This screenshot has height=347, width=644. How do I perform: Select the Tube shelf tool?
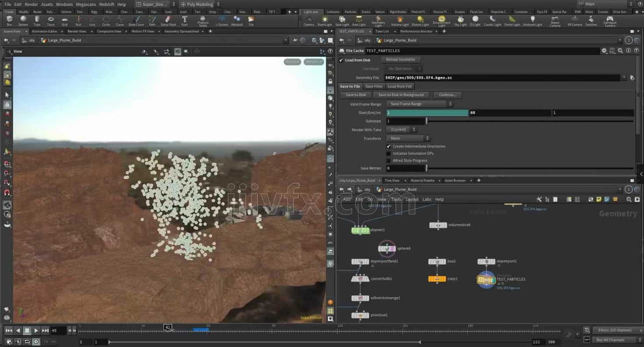[x=37, y=20]
